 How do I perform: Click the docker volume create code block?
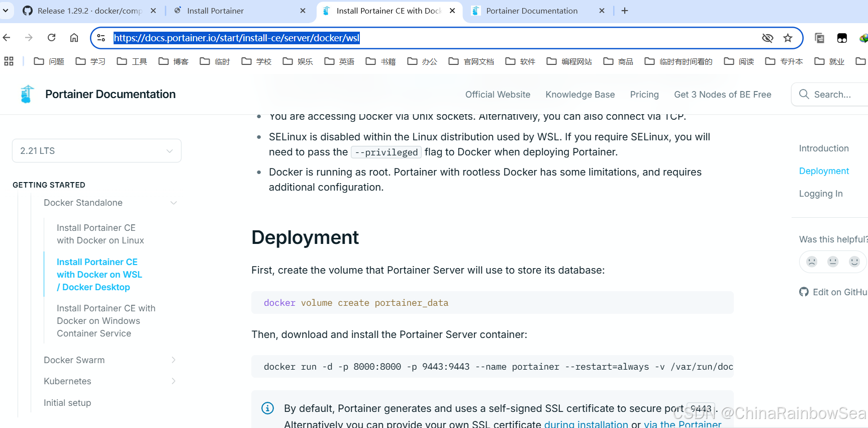[492, 303]
